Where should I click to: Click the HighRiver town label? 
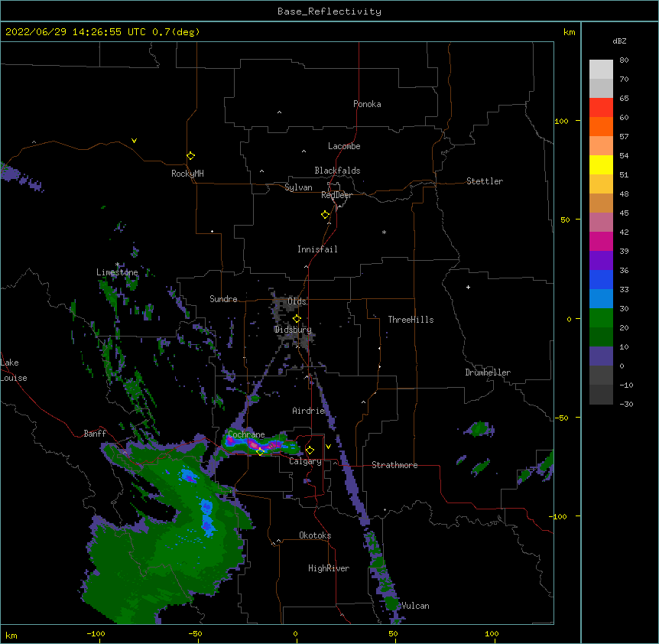click(x=329, y=568)
